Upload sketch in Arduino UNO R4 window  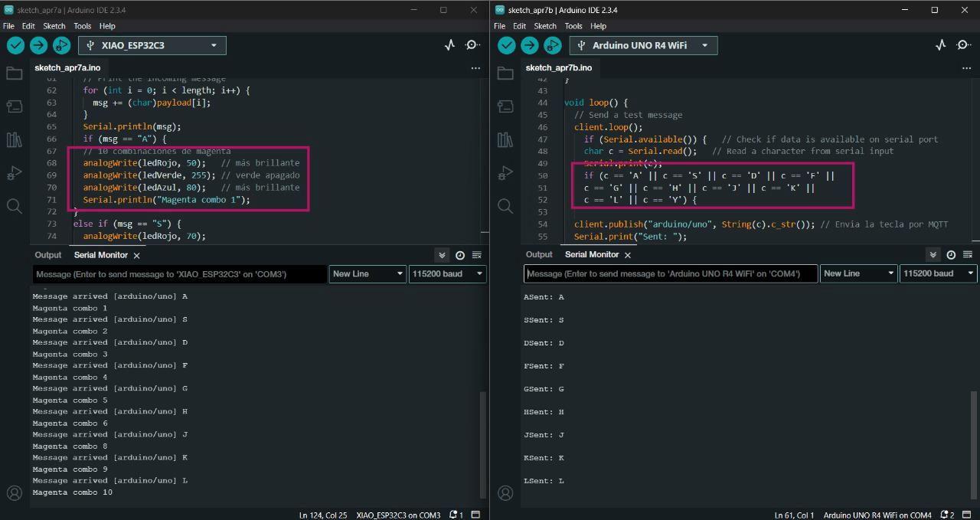(x=529, y=45)
